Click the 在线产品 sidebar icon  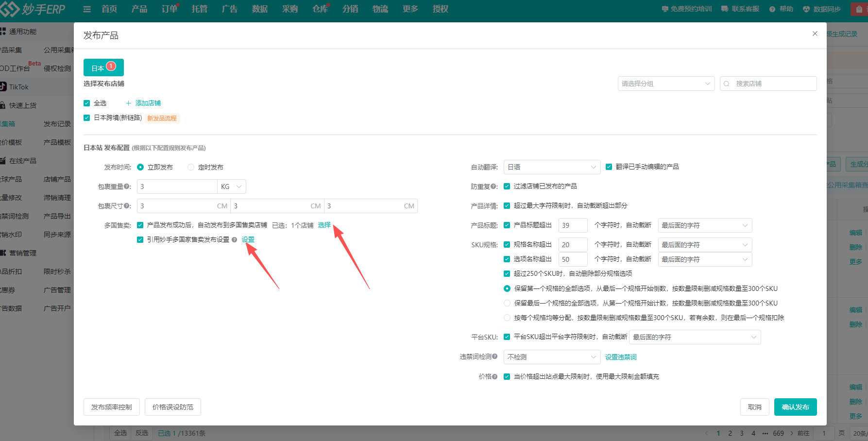point(3,161)
